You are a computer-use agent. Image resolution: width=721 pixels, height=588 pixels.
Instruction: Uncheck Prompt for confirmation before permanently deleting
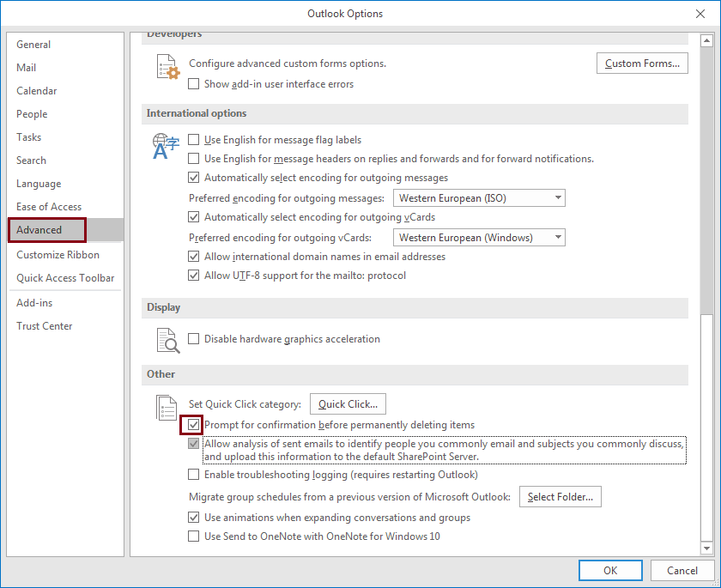pos(194,425)
